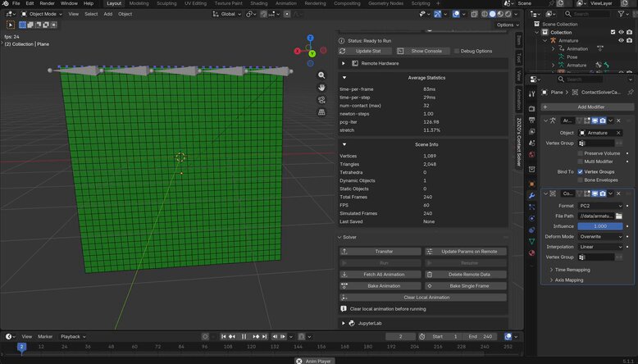Switch to orthographic grid view icon
The height and width of the screenshot is (364, 638).
pyautogui.click(x=321, y=111)
